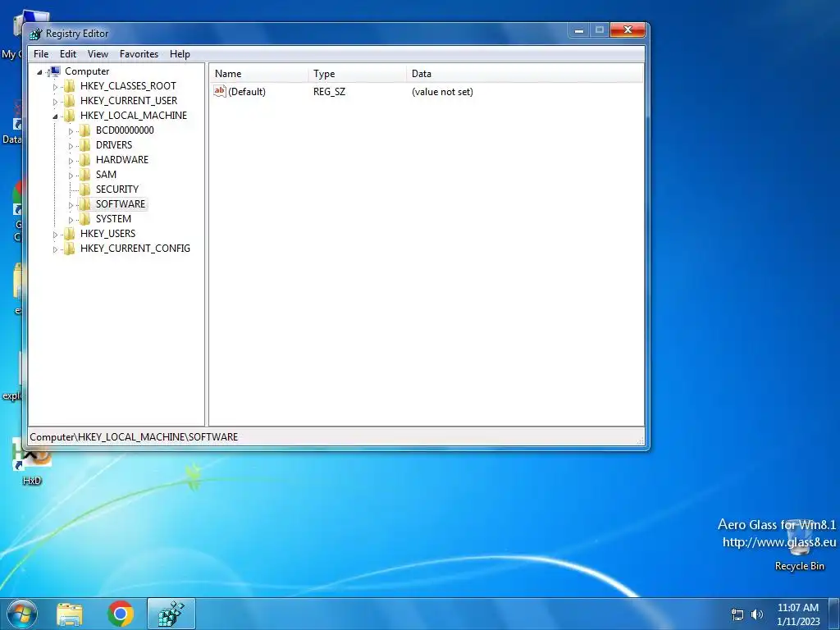Open the taskbar clock showing 11:07 AM

[x=798, y=614]
